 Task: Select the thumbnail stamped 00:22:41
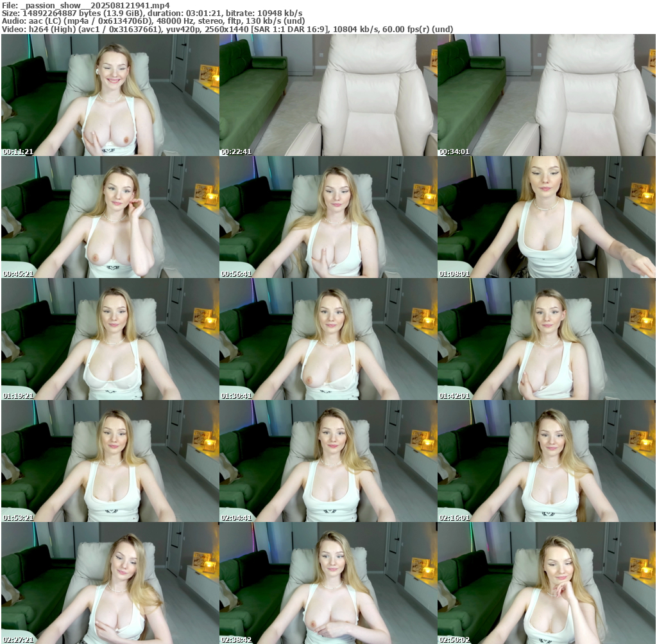[328, 95]
